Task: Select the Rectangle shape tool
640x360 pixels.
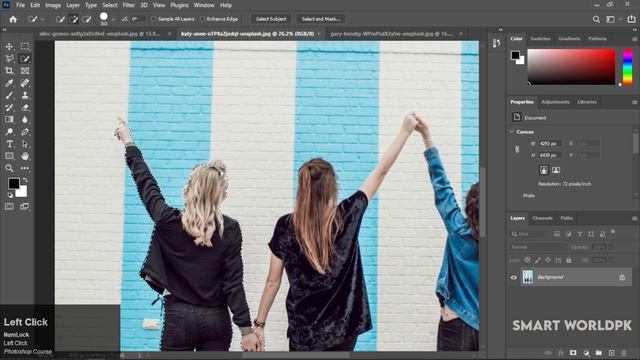Action: tap(9, 156)
